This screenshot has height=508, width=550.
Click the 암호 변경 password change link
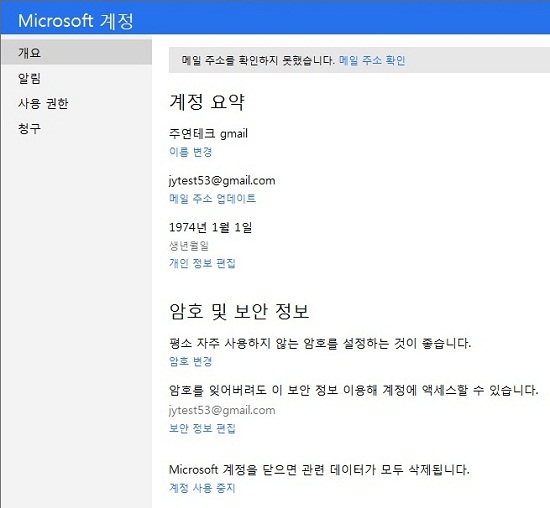pos(190,361)
